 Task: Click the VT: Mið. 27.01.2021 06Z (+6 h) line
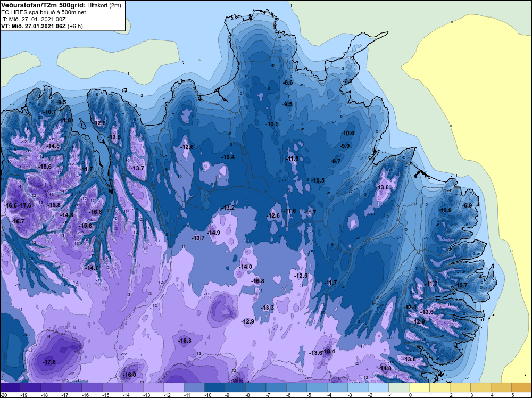[42, 26]
